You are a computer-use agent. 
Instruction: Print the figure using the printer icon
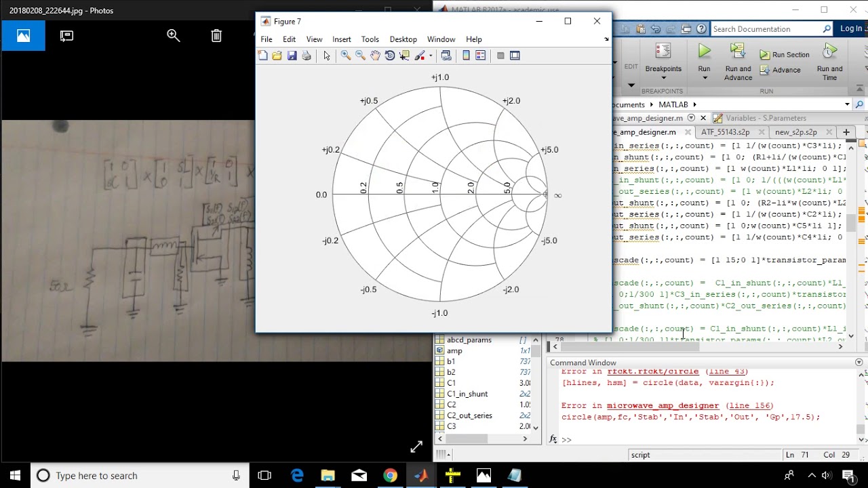307,56
